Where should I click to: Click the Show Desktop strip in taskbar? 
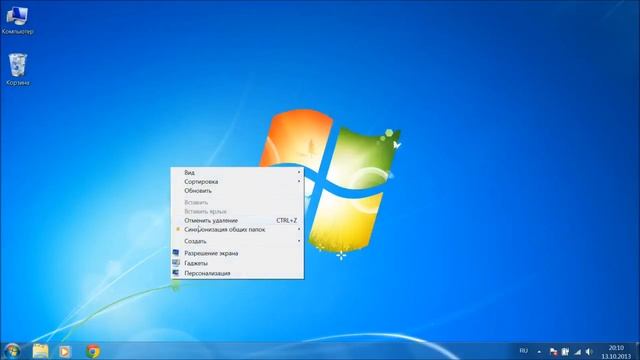click(x=637, y=351)
